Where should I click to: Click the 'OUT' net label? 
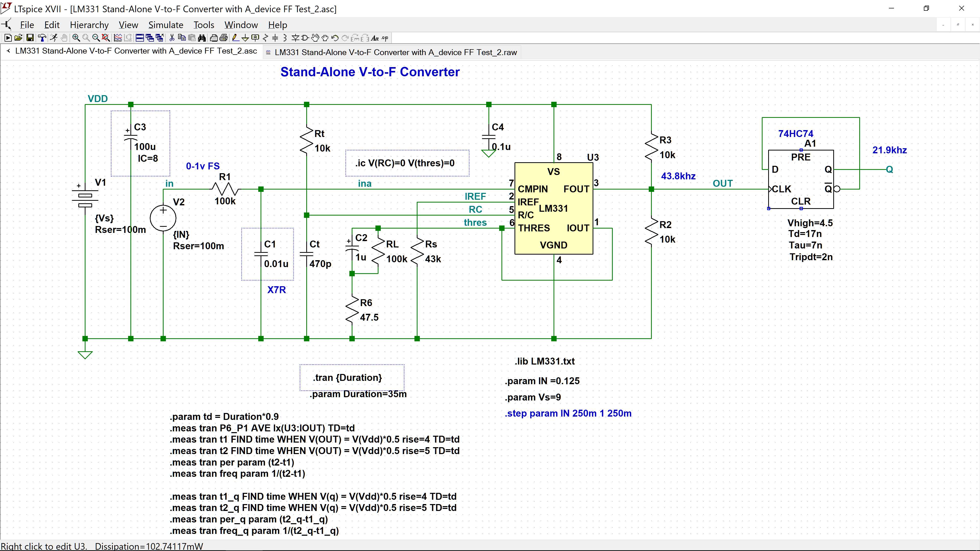pyautogui.click(x=722, y=183)
